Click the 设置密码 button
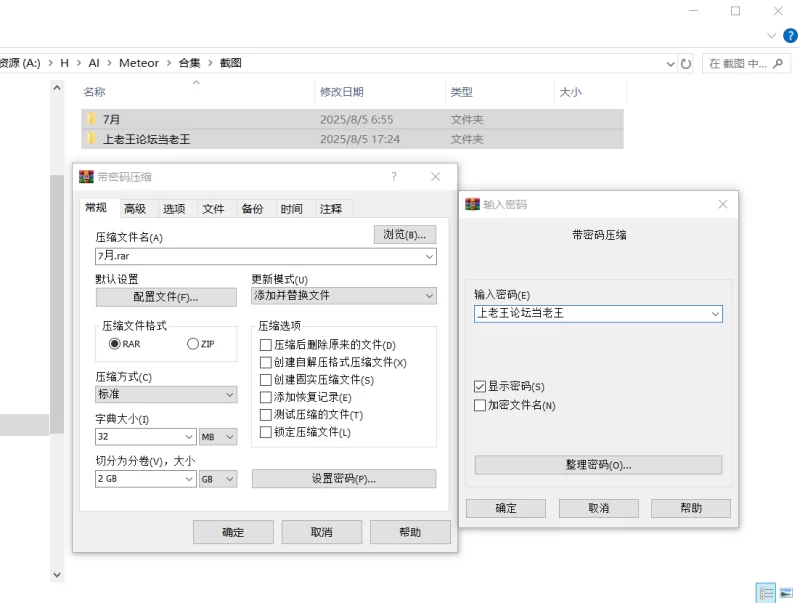Screen dimensions: 800x603 344,479
